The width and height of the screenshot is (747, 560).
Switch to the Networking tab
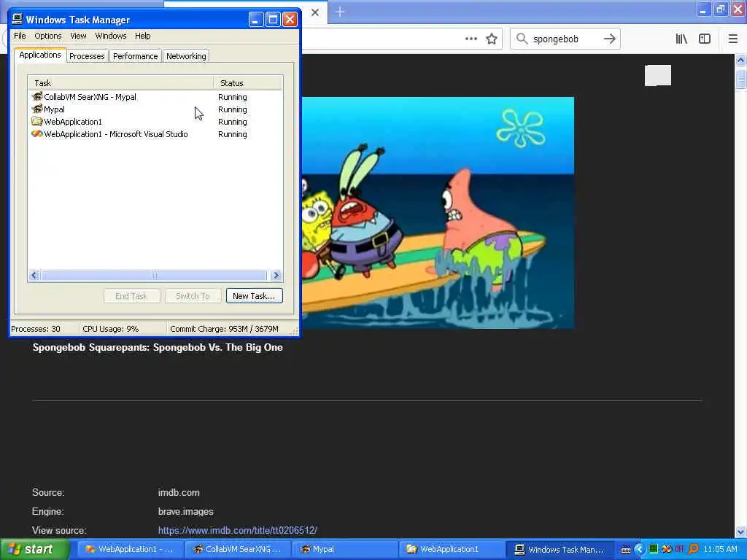186,55
